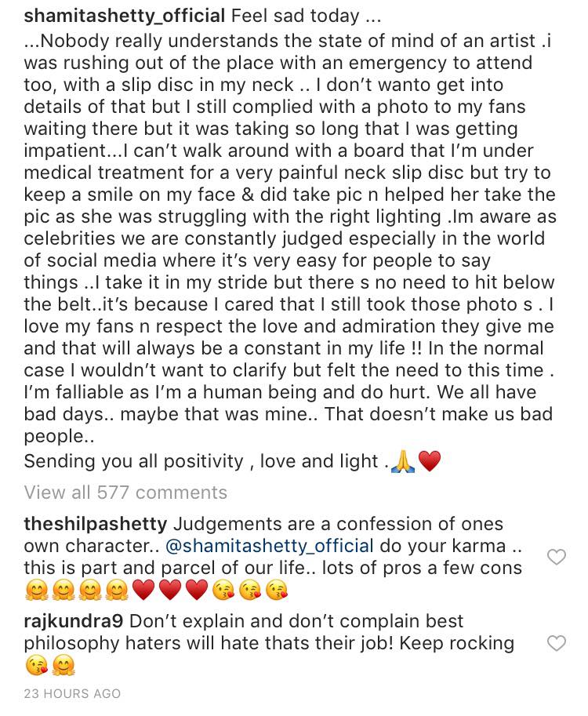Open theshilpashetty's profile from commenter name
This screenshot has width=588, height=716.
tap(96, 524)
